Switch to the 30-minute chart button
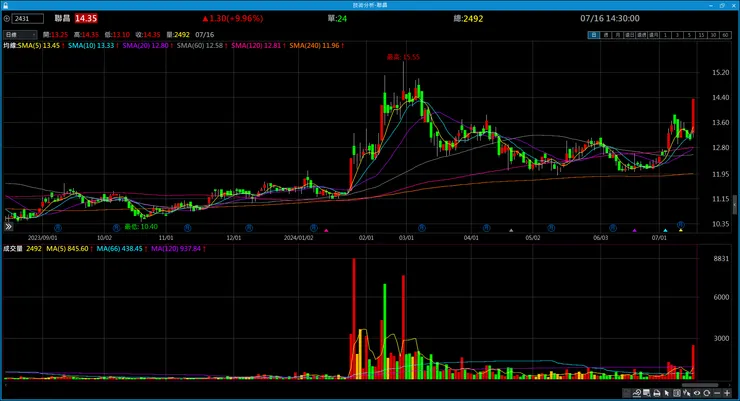The height and width of the screenshot is (401, 740). pos(714,35)
